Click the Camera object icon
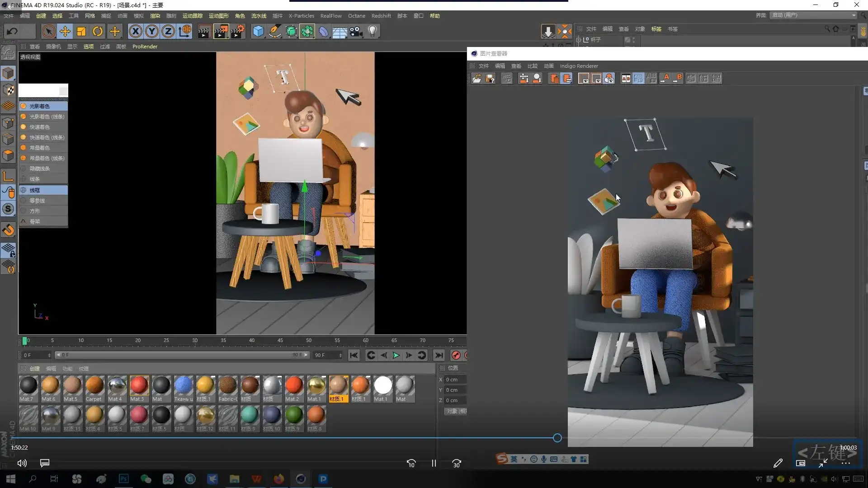The width and height of the screenshot is (868, 488). tap(356, 31)
